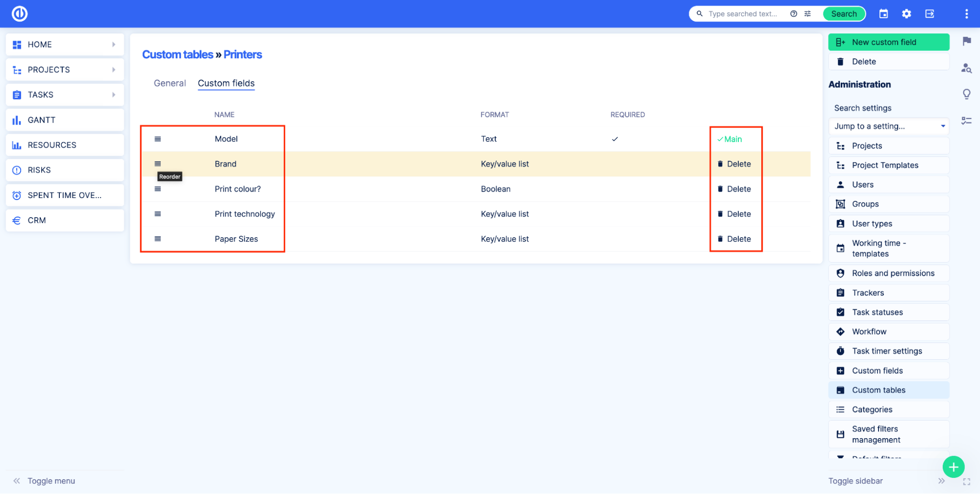Click the lightbulb icon in the right rail
Viewport: 980px width, 494px height.
(966, 94)
